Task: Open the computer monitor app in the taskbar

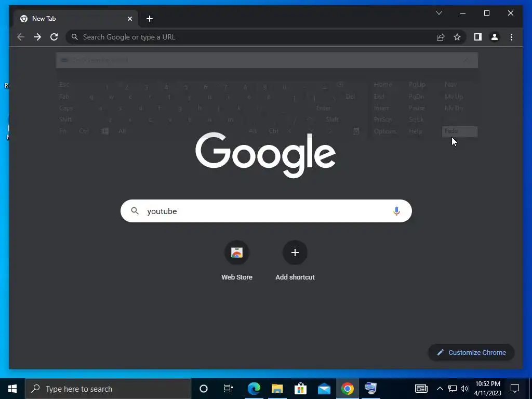Action: pos(370,389)
